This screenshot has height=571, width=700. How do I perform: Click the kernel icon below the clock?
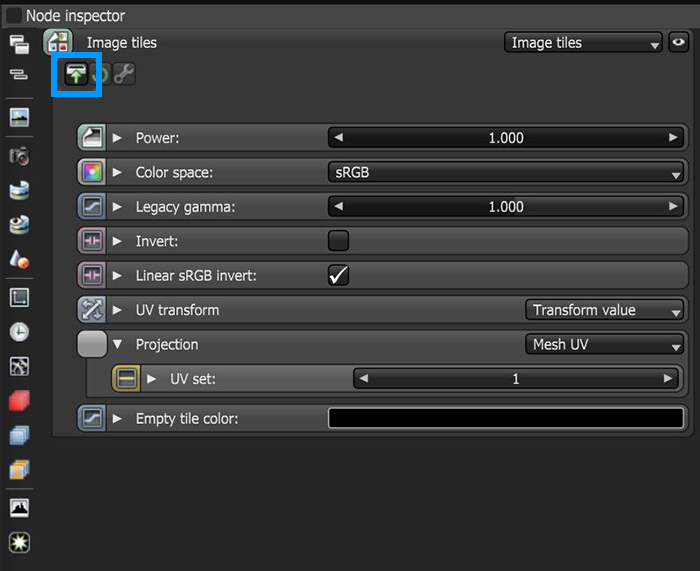tap(19, 367)
